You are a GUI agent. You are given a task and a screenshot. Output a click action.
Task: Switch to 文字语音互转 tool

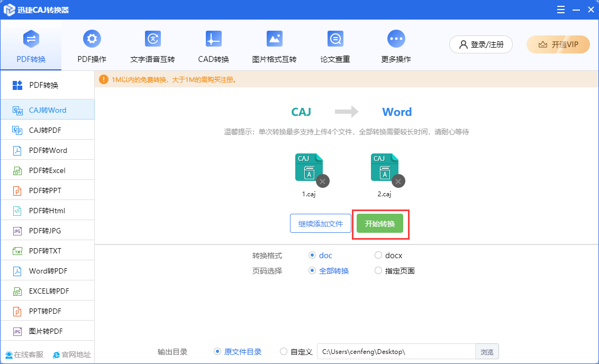(152, 46)
